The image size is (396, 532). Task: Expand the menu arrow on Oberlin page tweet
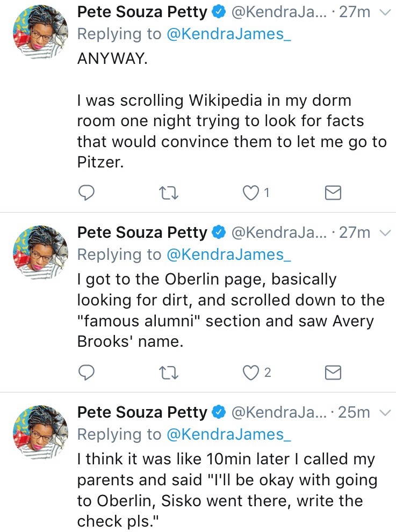384,232
